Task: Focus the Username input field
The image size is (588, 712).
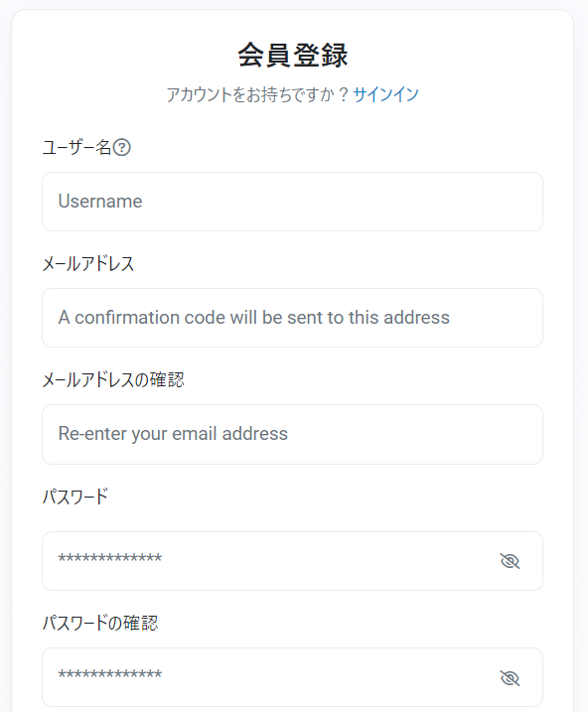Action: (x=292, y=202)
